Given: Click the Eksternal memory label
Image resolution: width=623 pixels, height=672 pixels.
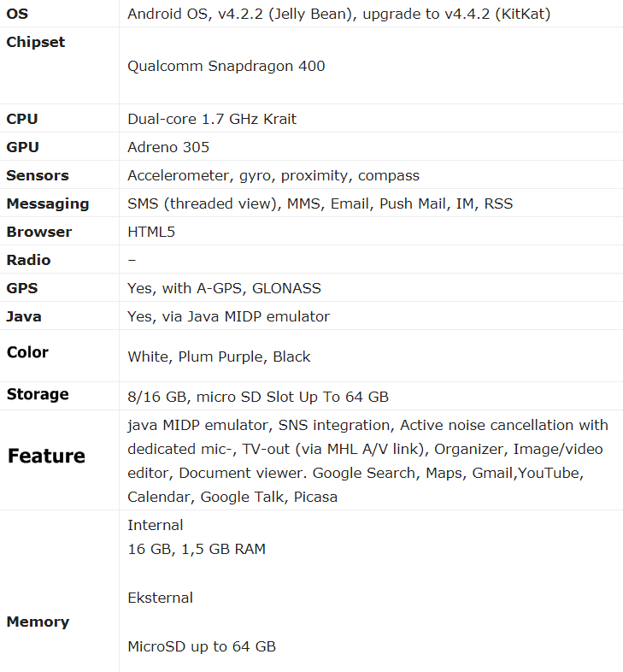Looking at the screenshot, I should [161, 598].
